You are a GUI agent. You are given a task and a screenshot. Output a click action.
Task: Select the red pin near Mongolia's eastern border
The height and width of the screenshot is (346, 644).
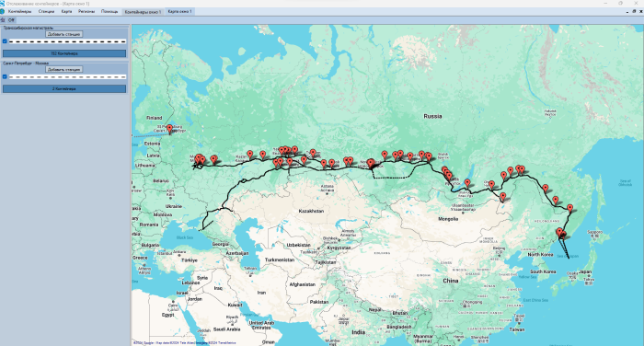[502, 196]
